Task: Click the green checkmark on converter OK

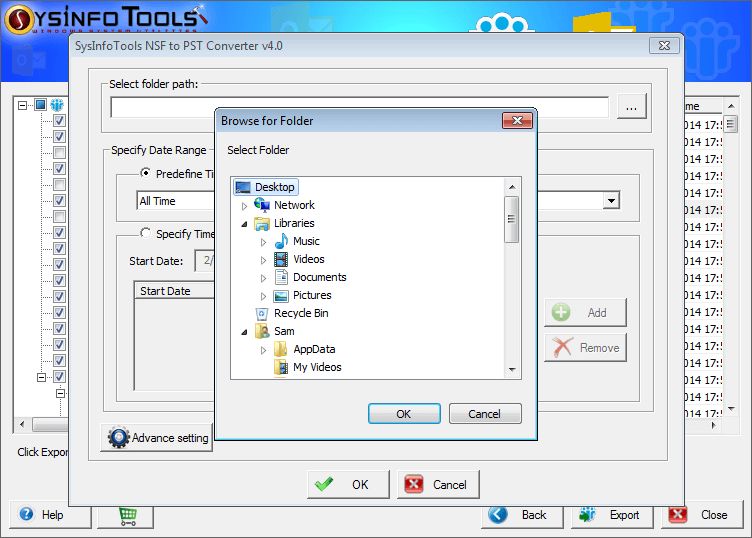Action: pyautogui.click(x=324, y=484)
